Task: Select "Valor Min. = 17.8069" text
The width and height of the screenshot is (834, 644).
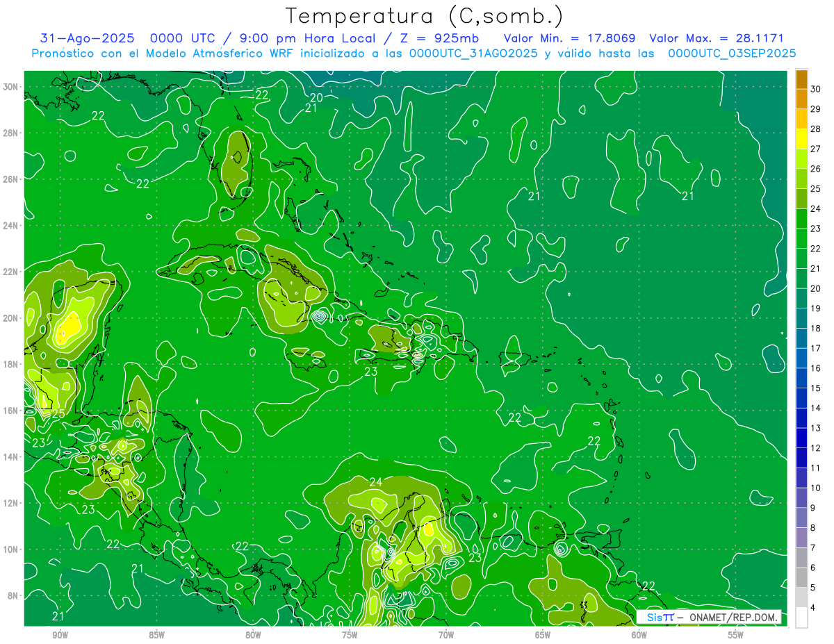Action: tap(569, 38)
